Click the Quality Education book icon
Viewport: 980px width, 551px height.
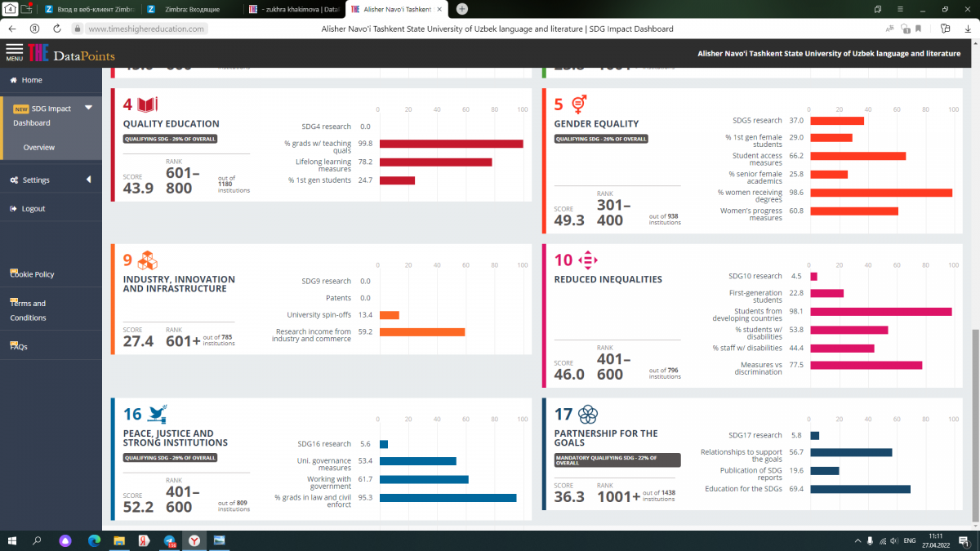(147, 104)
